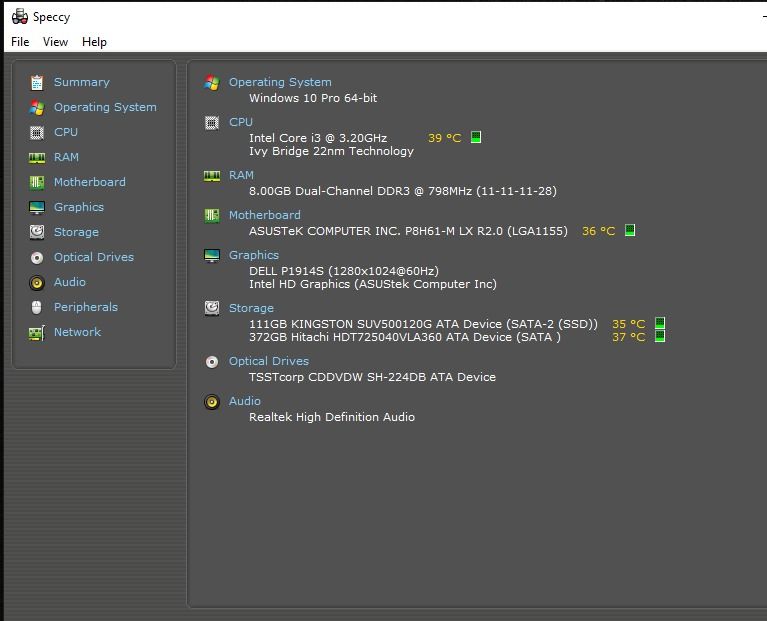The height and width of the screenshot is (621, 767).
Task: Click the Speccy app icon in title bar
Action: (20, 17)
